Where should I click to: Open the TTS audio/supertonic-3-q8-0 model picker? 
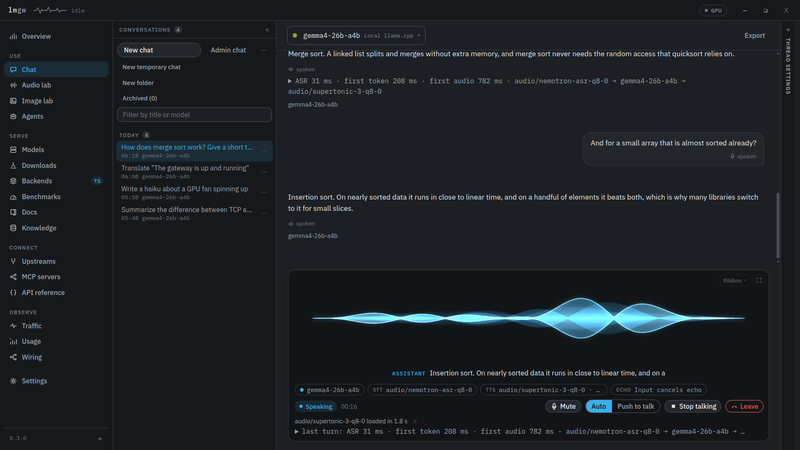[x=543, y=390]
